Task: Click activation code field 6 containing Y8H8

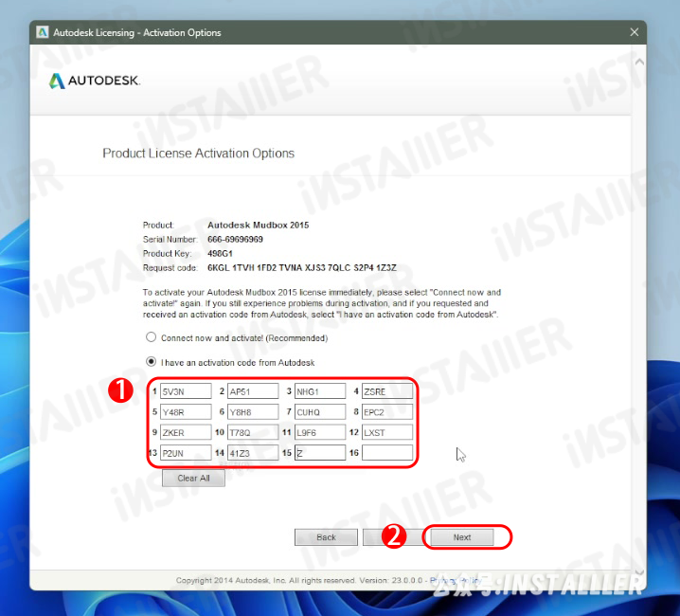Action: [253, 411]
